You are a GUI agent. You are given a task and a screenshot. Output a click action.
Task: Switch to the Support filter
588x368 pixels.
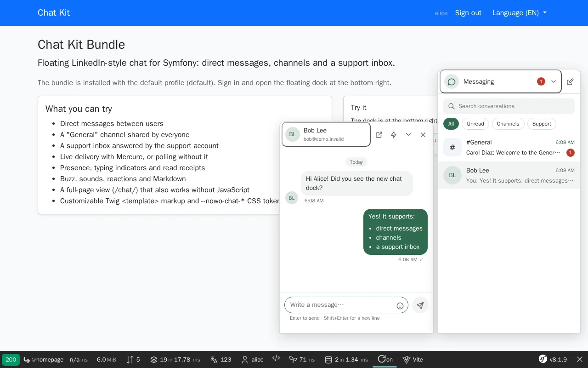coord(542,124)
